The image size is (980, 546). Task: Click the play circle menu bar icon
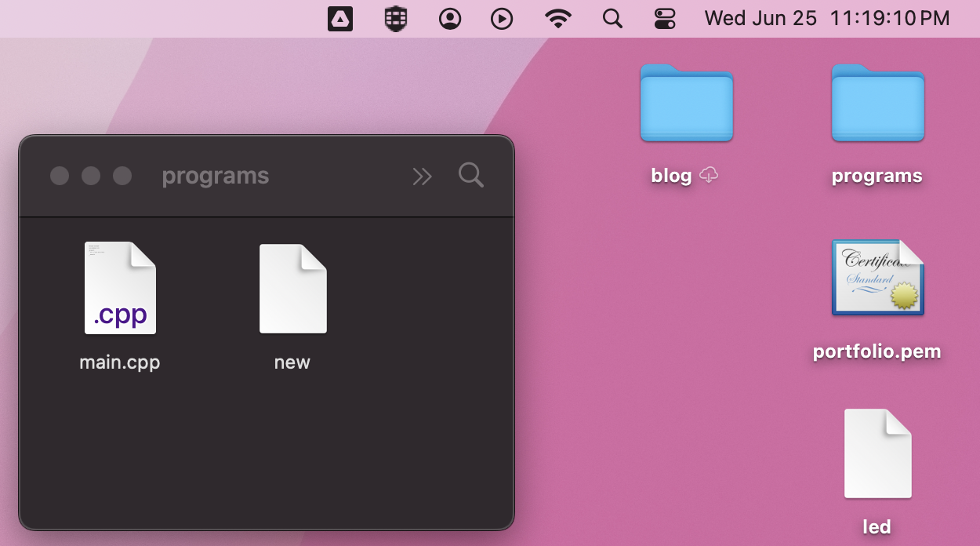point(502,19)
